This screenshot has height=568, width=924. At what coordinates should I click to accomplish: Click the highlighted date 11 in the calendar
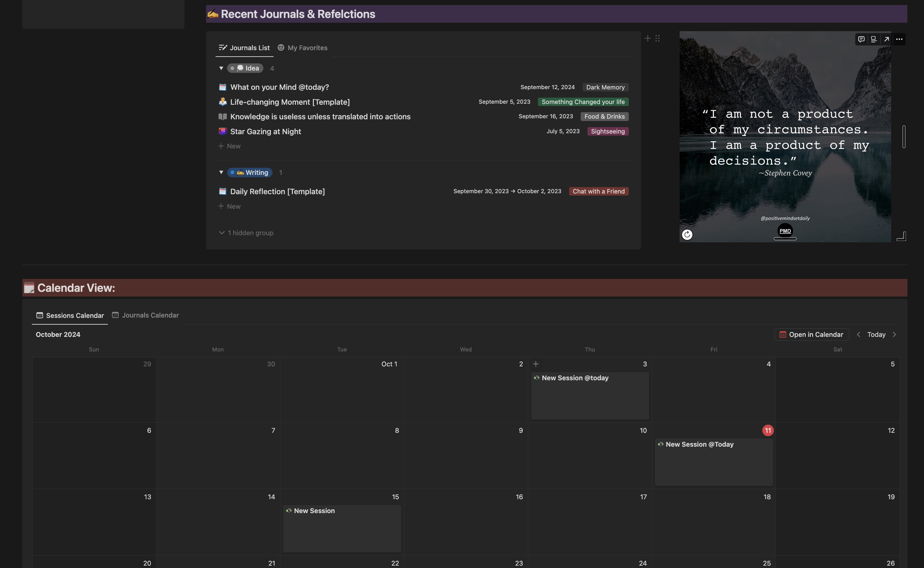(768, 430)
